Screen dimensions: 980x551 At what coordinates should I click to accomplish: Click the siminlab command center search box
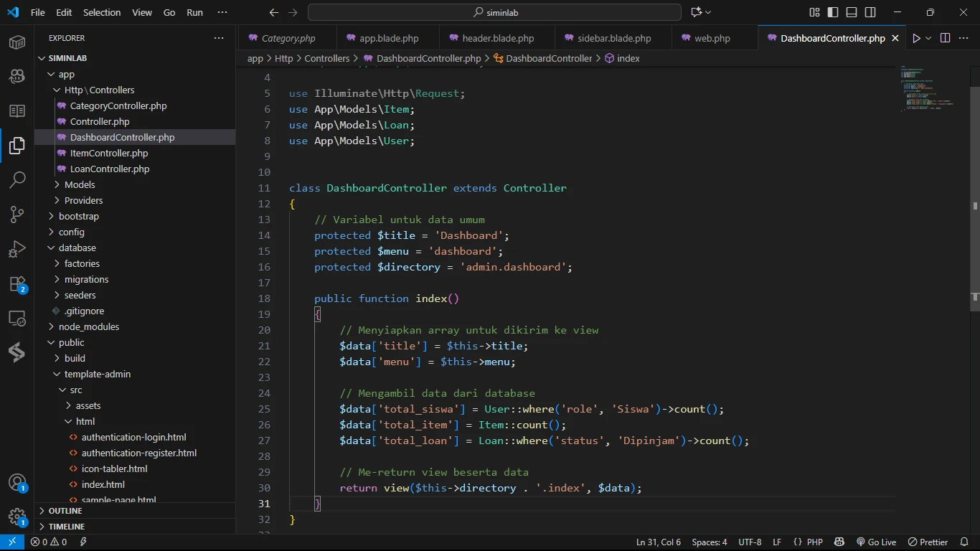494,12
